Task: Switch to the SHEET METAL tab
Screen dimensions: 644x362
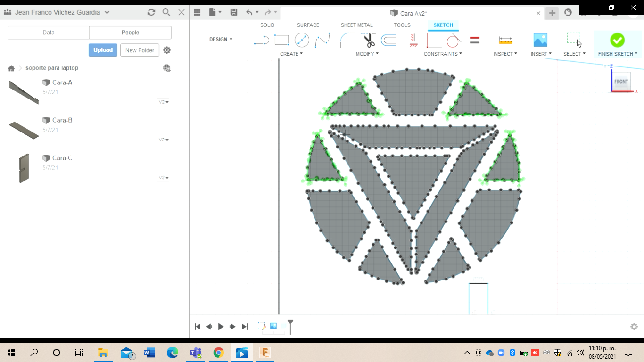Action: [x=357, y=25]
